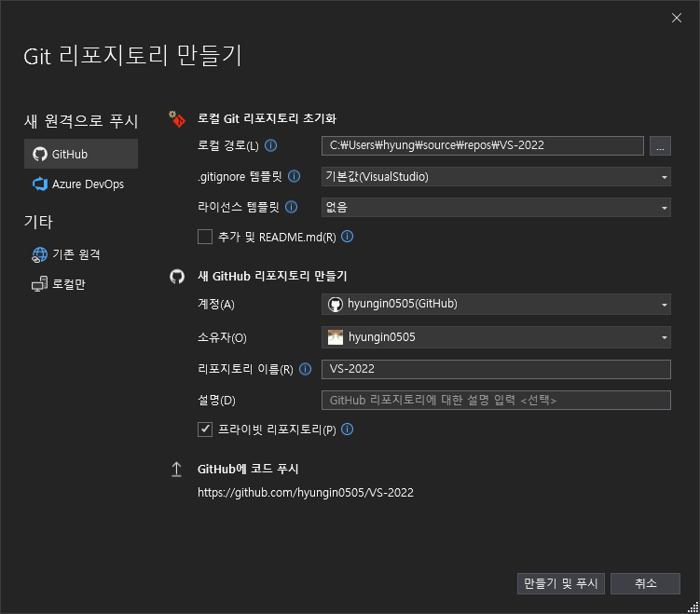Click the 설명(D) description input field
700x614 pixels.
(496, 401)
